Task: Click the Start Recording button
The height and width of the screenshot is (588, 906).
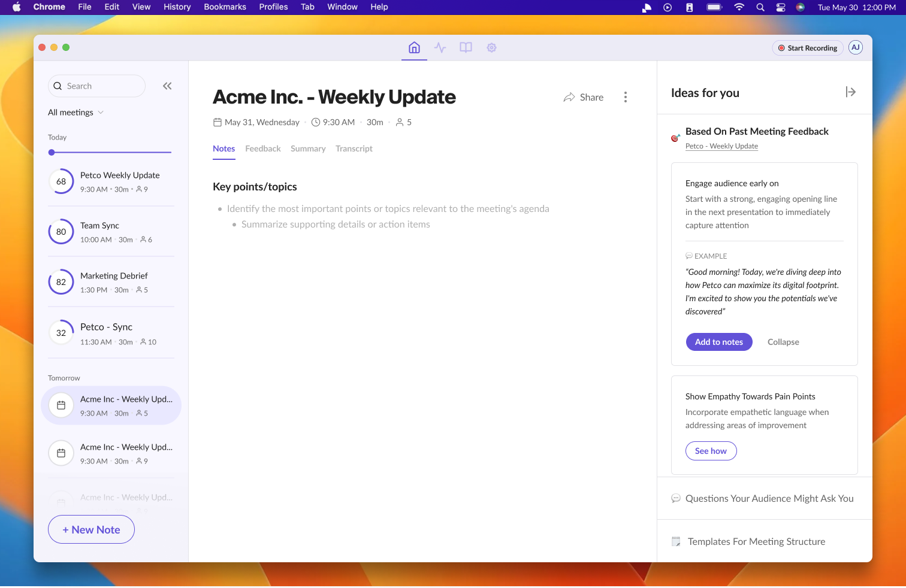Action: 808,48
